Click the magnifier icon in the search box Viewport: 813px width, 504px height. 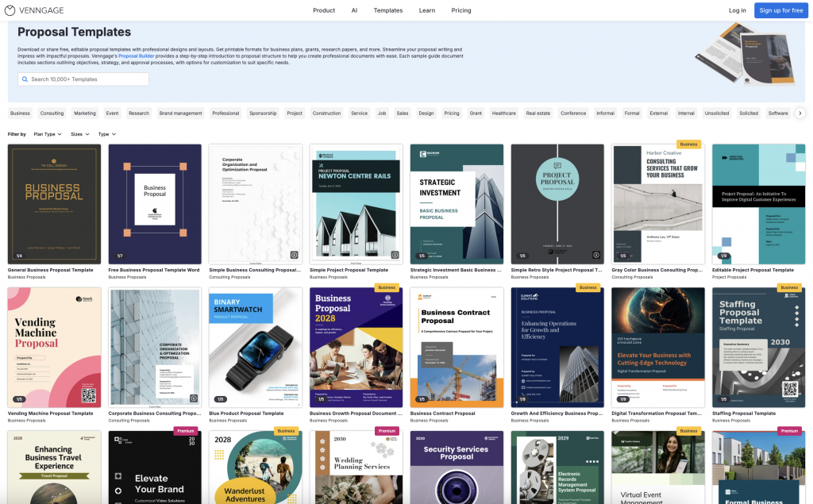[25, 79]
